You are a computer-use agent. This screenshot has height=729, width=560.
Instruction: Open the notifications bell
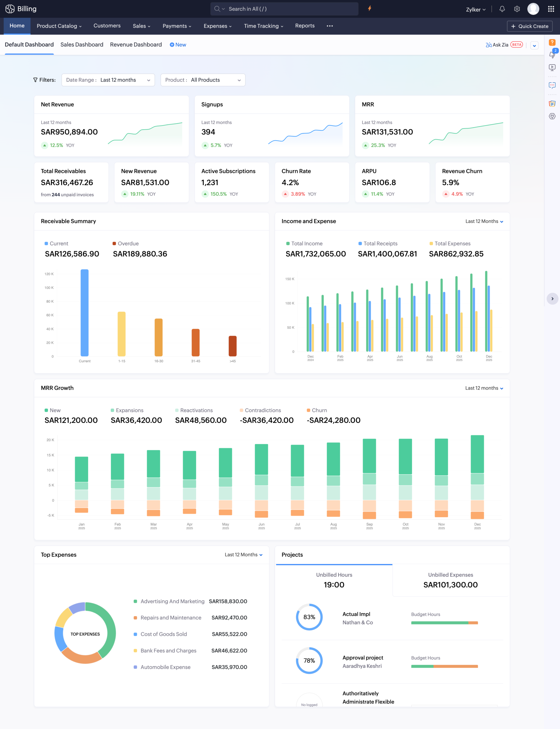(502, 9)
